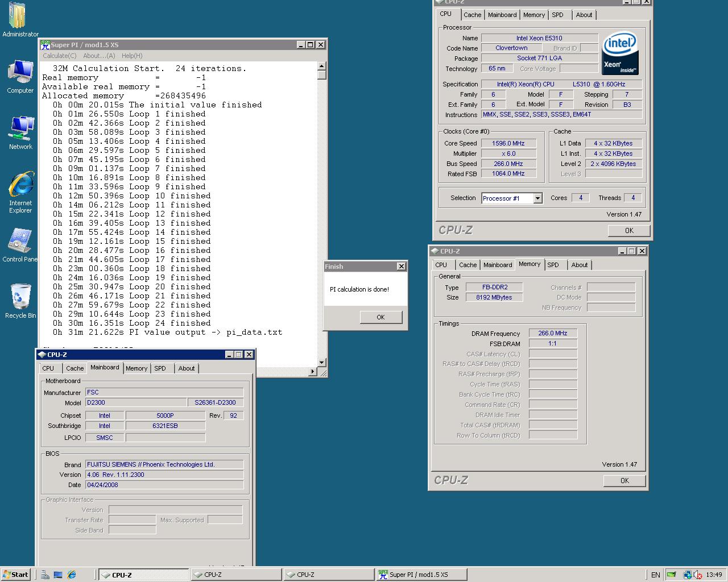Click the Show Desktop quick launch icon
The image size is (728, 582).
tap(58, 575)
